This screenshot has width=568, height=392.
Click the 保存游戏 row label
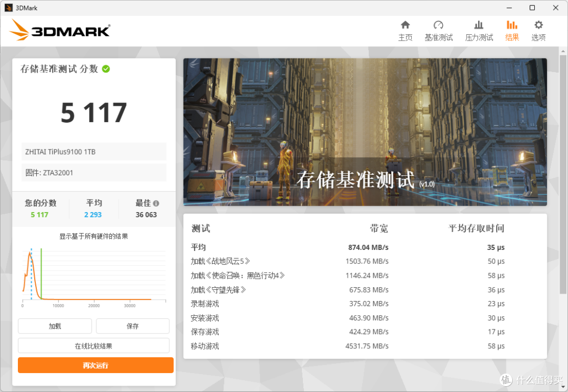(x=205, y=331)
